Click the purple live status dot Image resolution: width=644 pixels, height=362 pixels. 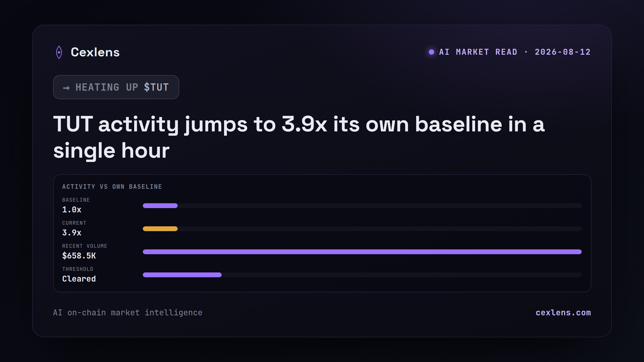tap(431, 52)
